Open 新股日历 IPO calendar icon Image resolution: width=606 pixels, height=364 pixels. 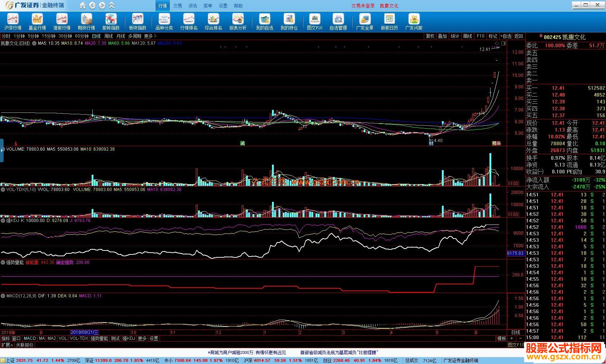click(x=389, y=22)
